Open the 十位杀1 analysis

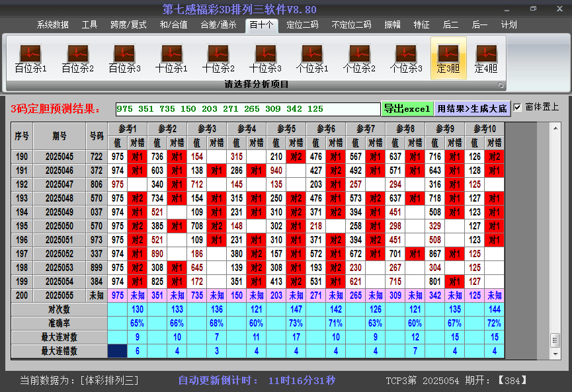(171, 58)
